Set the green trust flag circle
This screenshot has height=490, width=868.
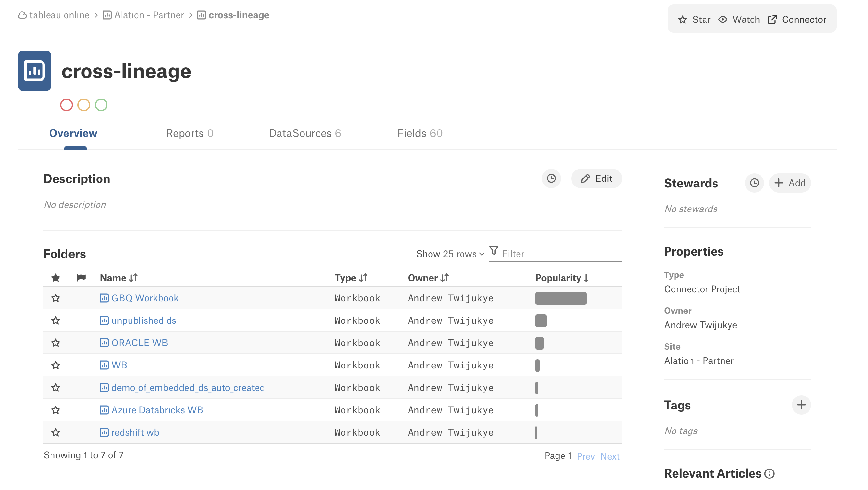tap(101, 105)
